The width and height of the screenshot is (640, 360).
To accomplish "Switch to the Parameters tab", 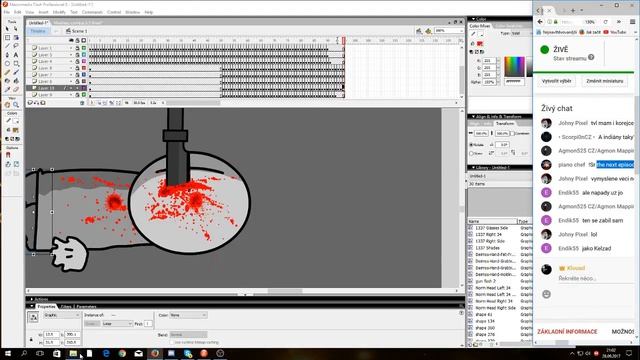I will click(x=87, y=307).
